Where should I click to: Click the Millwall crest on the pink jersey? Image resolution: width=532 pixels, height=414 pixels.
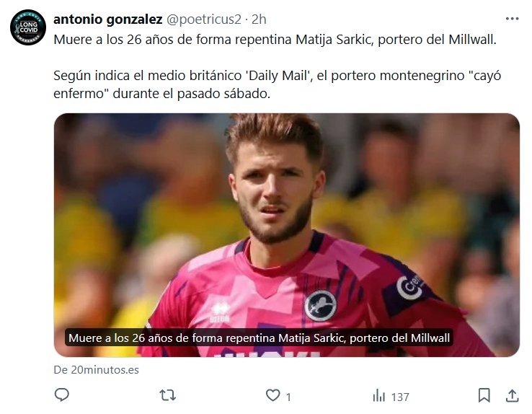[321, 305]
